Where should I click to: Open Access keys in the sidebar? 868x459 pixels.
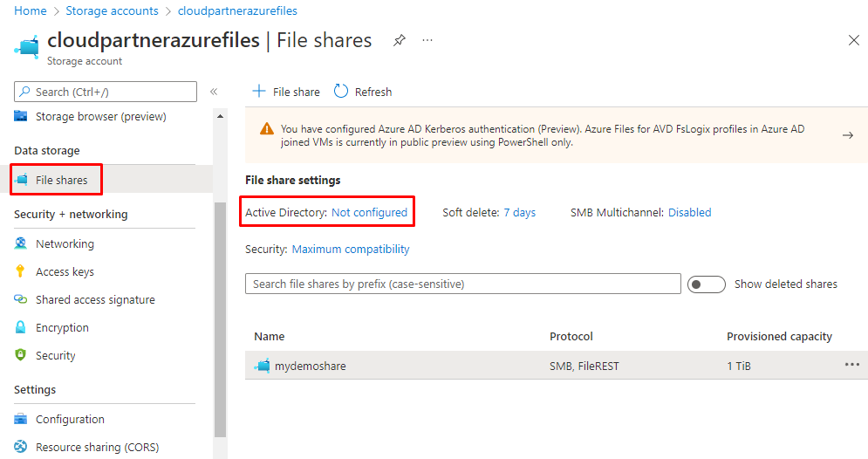65,271
